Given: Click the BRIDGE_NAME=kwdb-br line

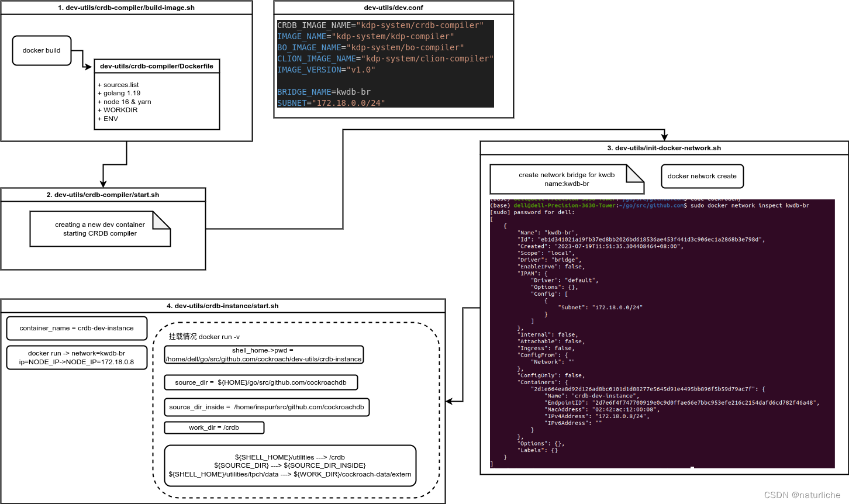Looking at the screenshot, I should [324, 92].
